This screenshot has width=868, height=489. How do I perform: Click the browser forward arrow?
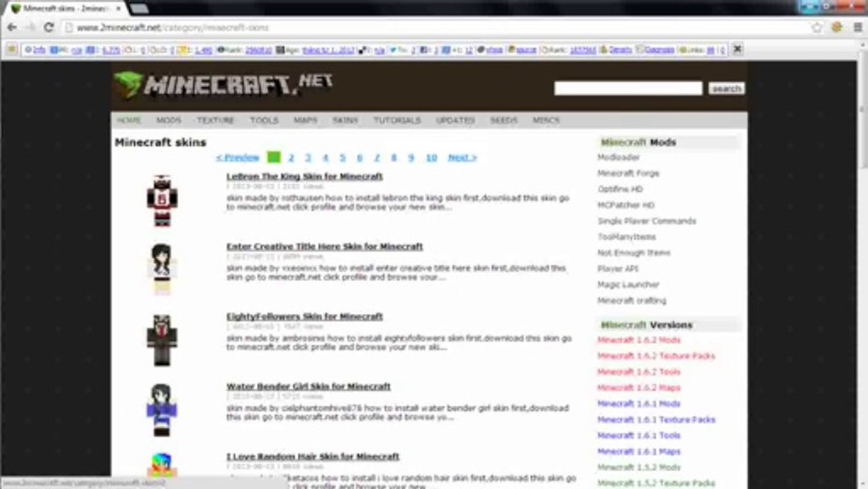[30, 28]
